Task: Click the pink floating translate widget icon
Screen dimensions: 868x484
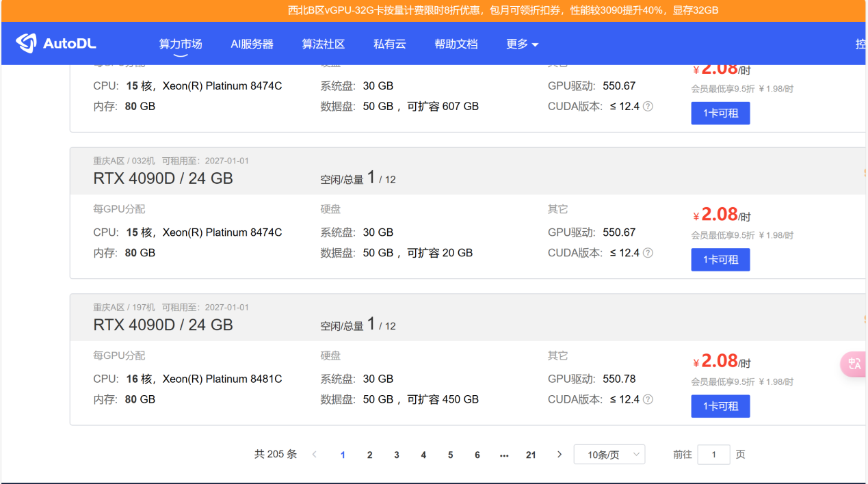Action: point(854,364)
